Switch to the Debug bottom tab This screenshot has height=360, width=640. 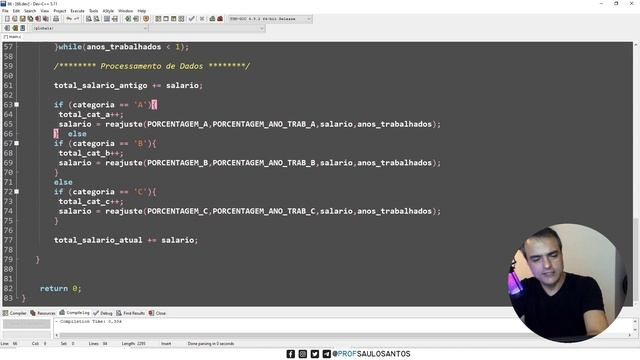point(103,313)
